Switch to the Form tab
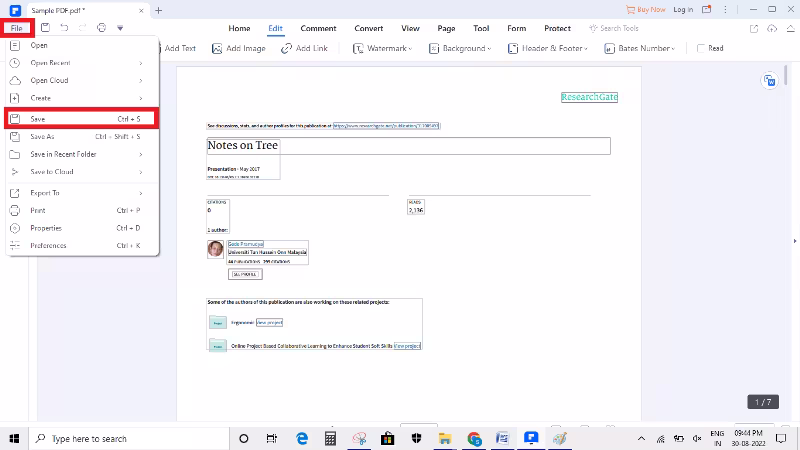800x450 pixels. pos(517,28)
